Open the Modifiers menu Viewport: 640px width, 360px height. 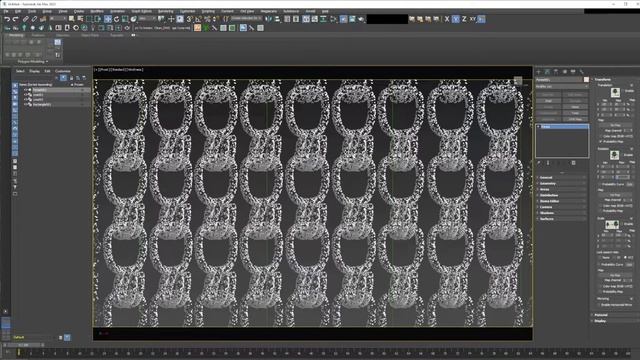[97, 11]
